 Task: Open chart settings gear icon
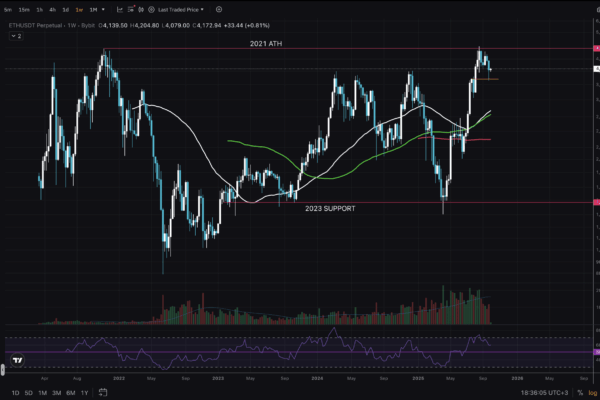pos(219,9)
